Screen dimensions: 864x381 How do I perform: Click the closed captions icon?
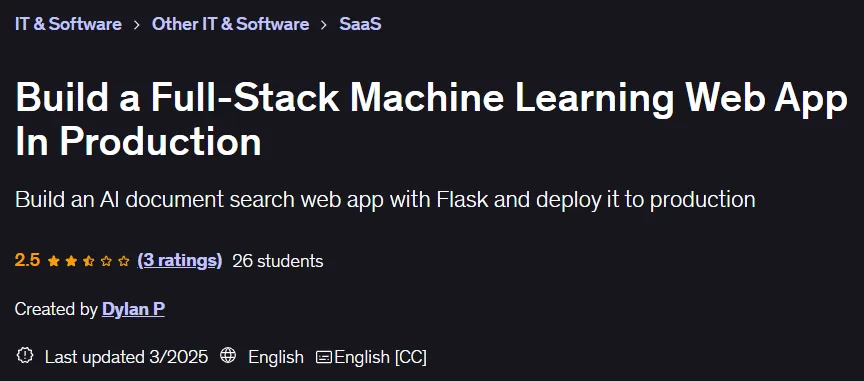(x=324, y=357)
